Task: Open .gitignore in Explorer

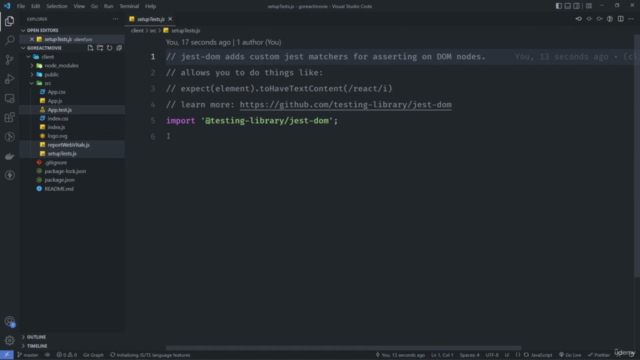Action: point(56,162)
